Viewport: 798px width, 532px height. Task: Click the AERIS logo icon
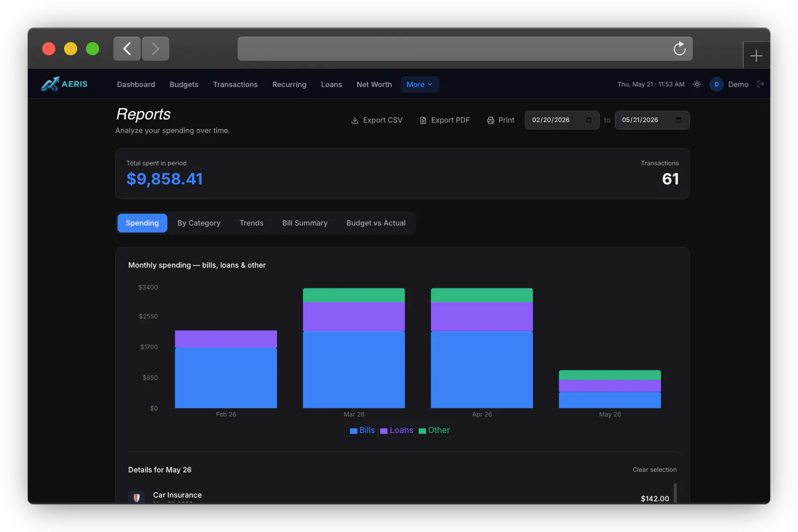(50, 84)
